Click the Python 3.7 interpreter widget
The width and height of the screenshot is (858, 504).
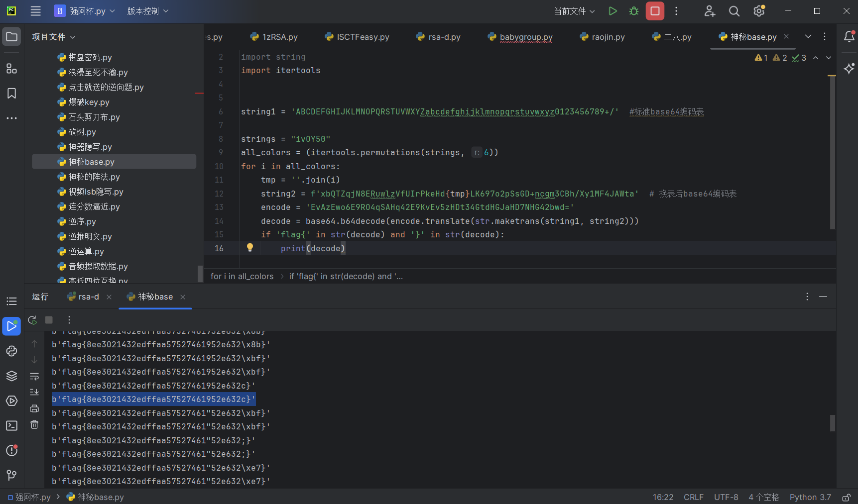coord(810,498)
